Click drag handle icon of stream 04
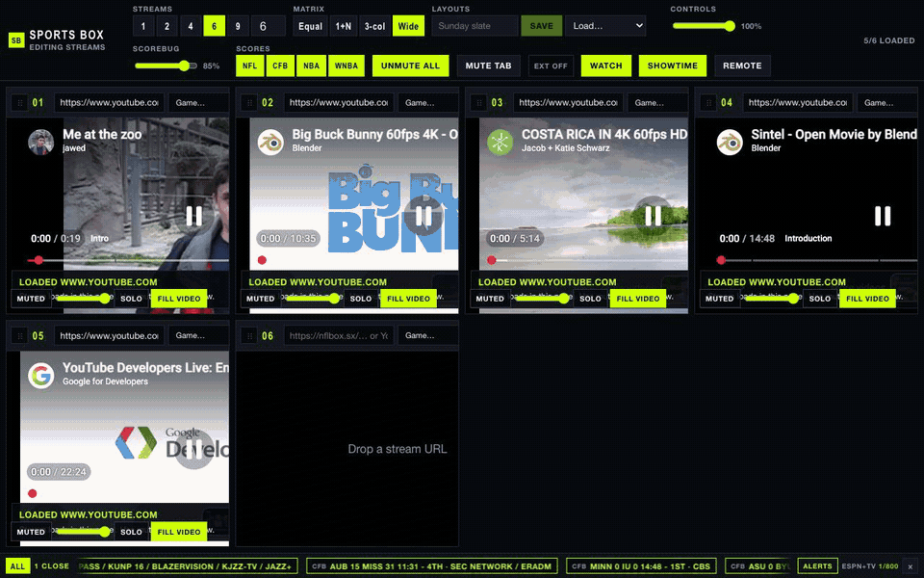The image size is (924, 578). coord(708,103)
